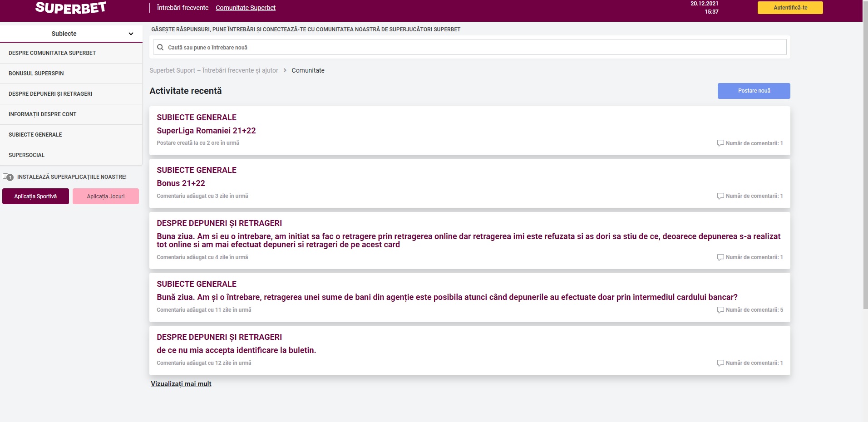Image resolution: width=868 pixels, height=422 pixels.
Task: Click the Superbet Suport breadcrumb link
Action: click(214, 70)
